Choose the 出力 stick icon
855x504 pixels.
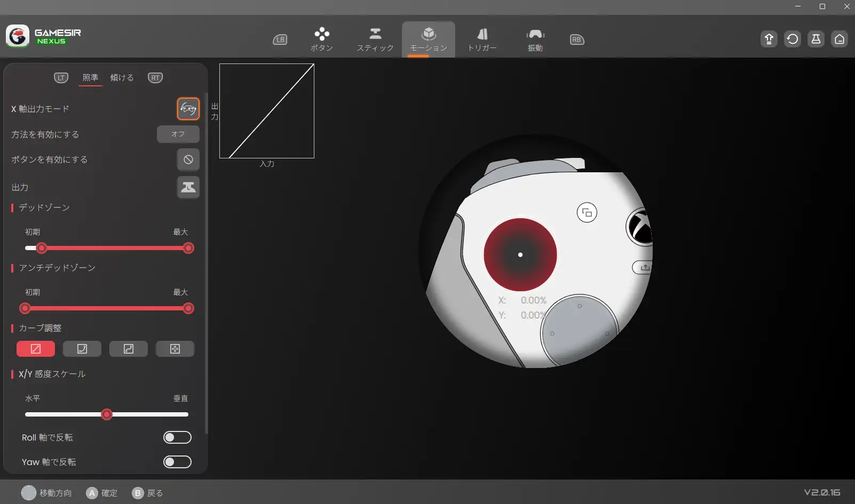188,187
